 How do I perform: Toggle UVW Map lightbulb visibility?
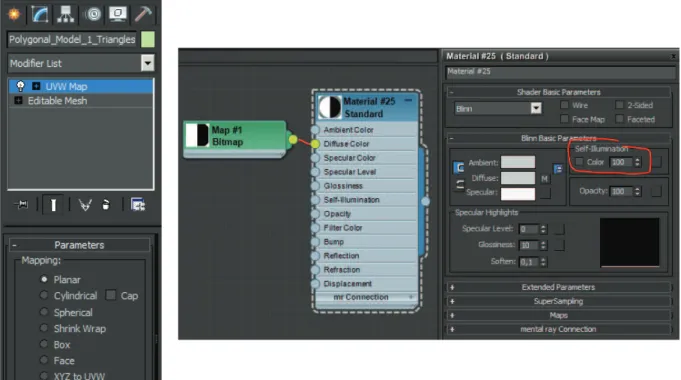[x=20, y=86]
